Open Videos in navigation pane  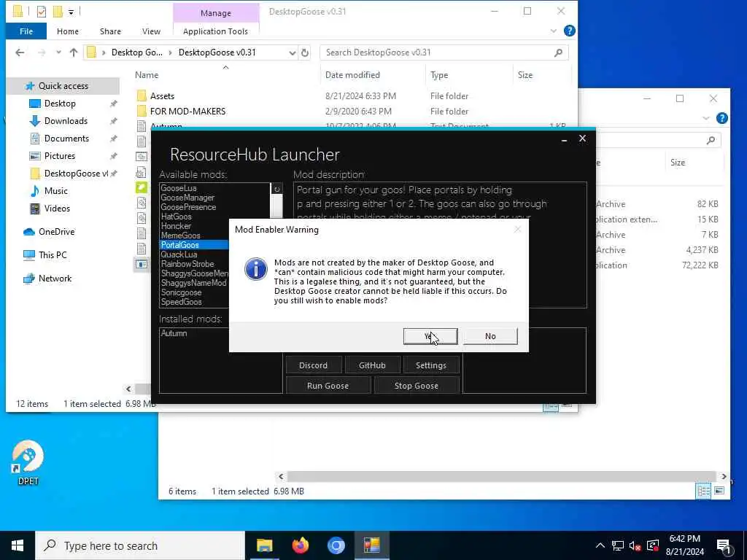[57, 209]
